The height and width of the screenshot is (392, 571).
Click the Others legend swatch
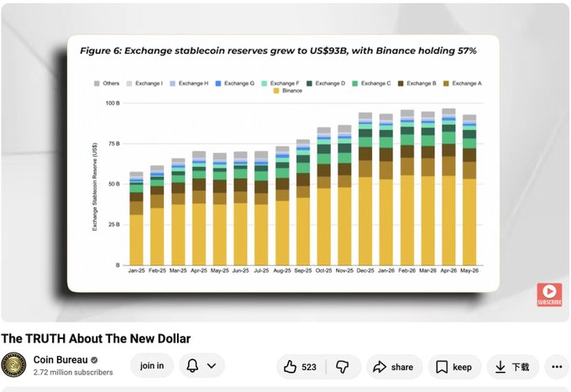tap(97, 83)
